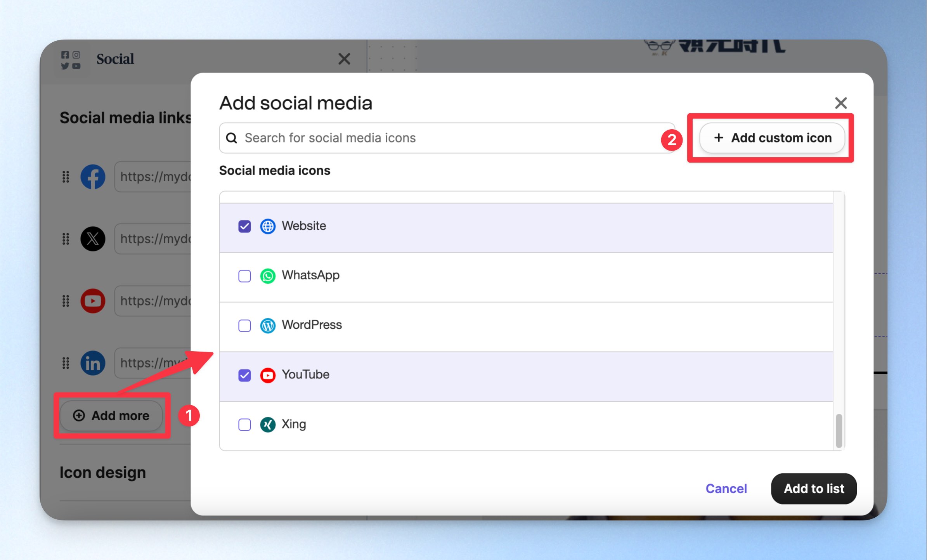The width and height of the screenshot is (927, 560).
Task: Select the Xing label text
Action: coord(294,424)
